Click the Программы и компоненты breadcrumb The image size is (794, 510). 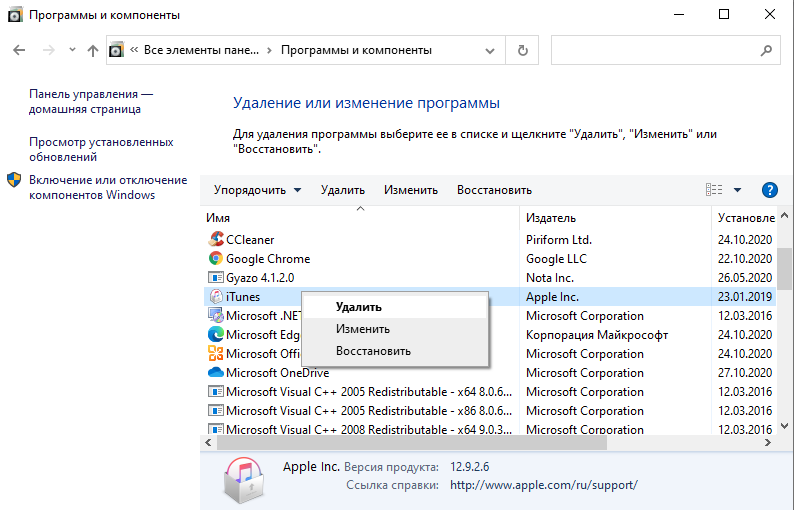click(356, 50)
